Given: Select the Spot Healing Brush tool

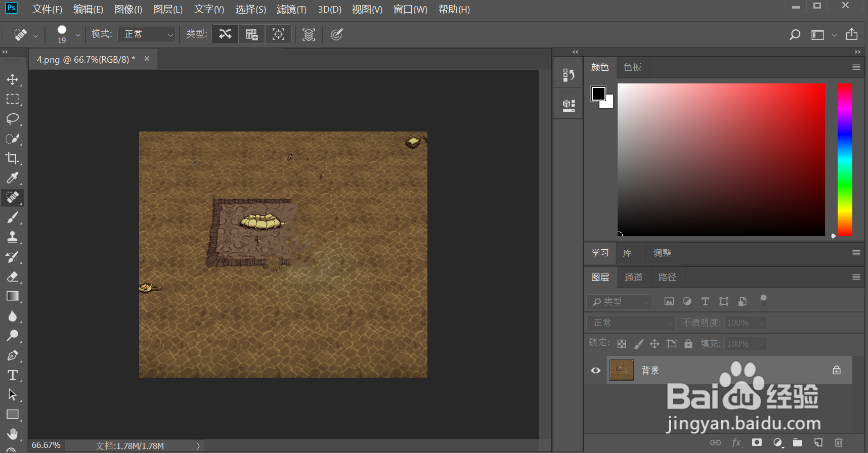Looking at the screenshot, I should [x=13, y=198].
